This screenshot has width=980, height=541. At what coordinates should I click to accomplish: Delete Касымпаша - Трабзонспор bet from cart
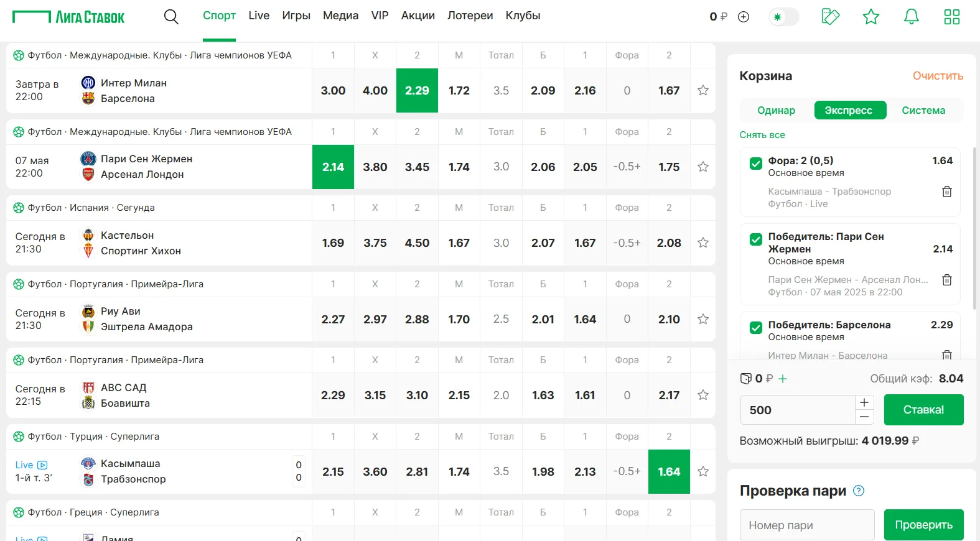[x=946, y=192]
